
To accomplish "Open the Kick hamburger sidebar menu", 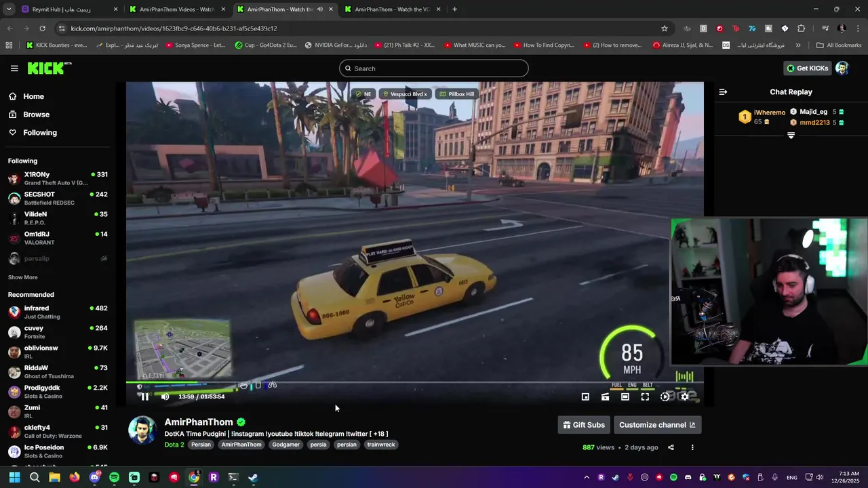I will [14, 68].
